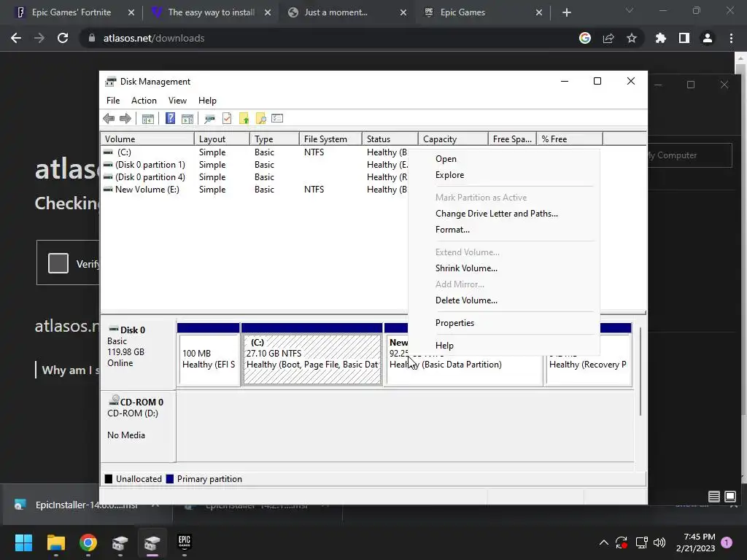Select the (Disk 0 partition 4) volume row

point(255,177)
